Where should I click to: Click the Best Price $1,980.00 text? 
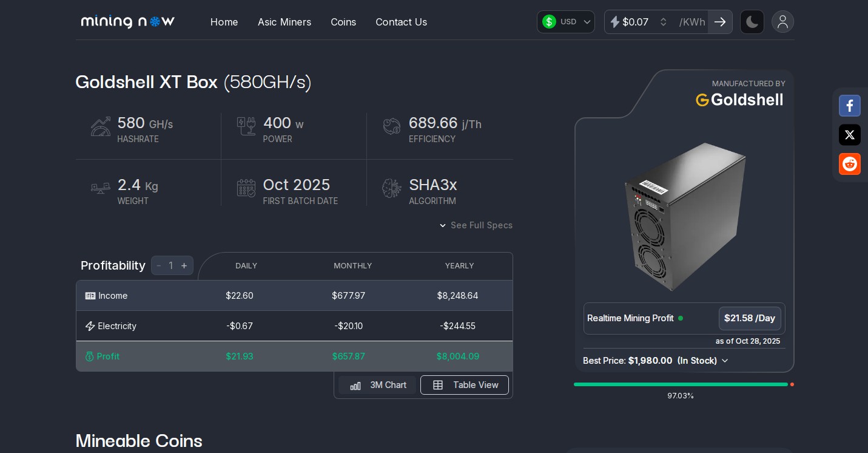(628, 361)
